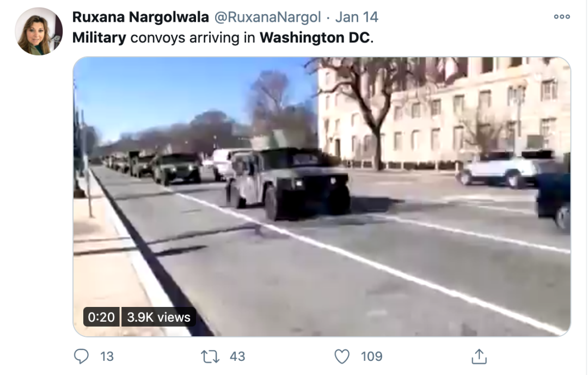This screenshot has height=375, width=588.
Task: Open the share upload icon
Action: tap(479, 356)
